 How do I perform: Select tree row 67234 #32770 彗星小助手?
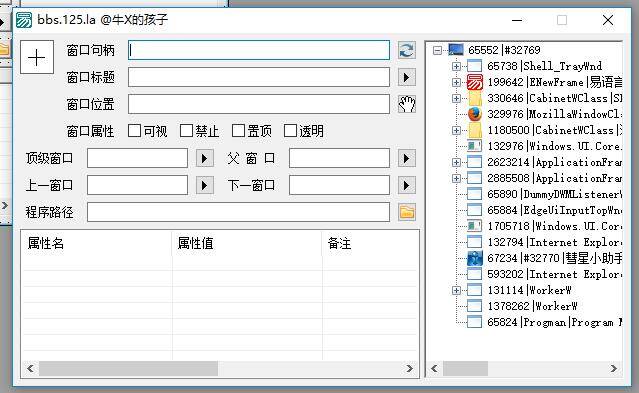coord(555,258)
